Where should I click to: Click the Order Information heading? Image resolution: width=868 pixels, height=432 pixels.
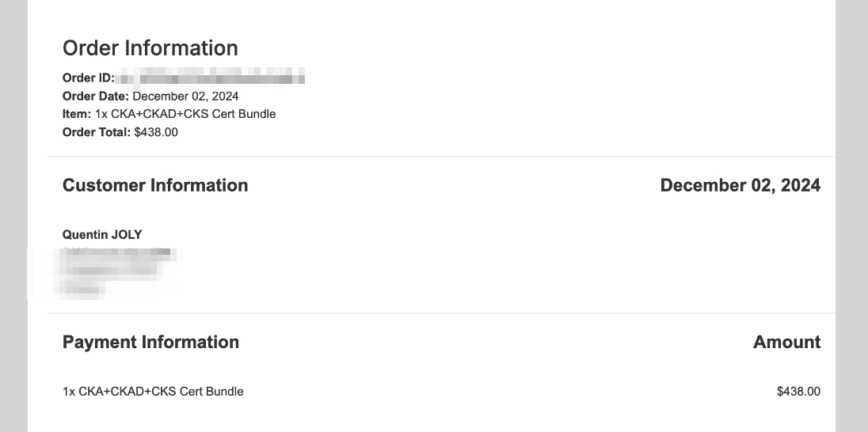click(x=150, y=48)
